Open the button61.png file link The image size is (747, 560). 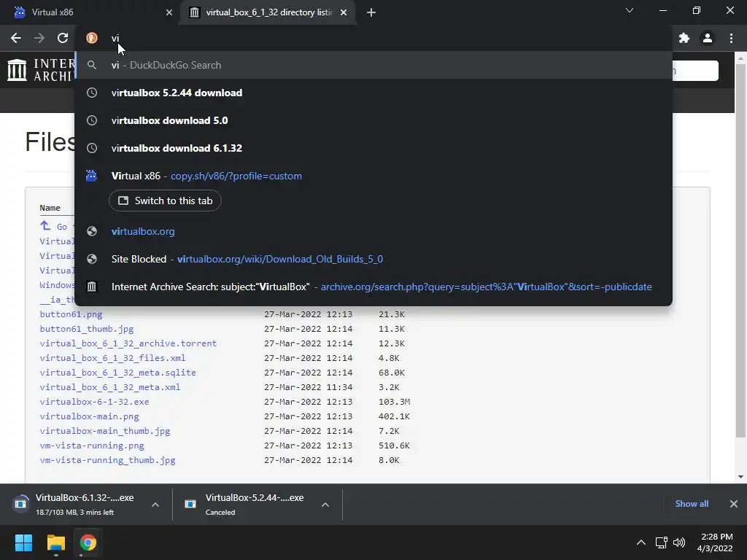coord(71,314)
